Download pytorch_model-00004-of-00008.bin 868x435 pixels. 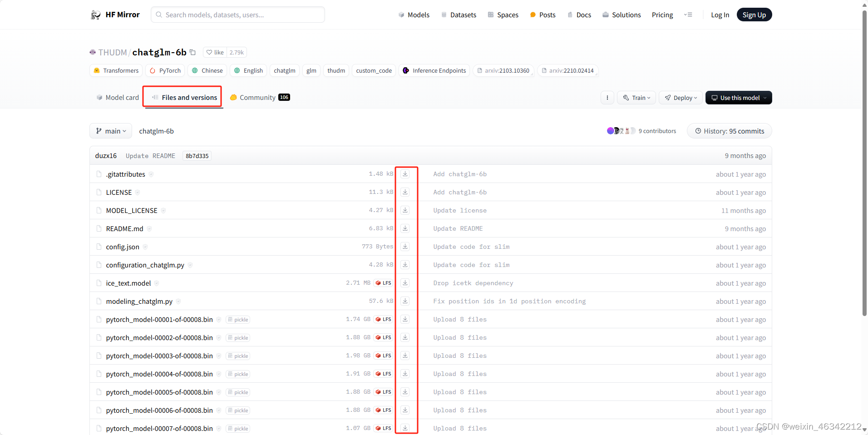tap(405, 374)
